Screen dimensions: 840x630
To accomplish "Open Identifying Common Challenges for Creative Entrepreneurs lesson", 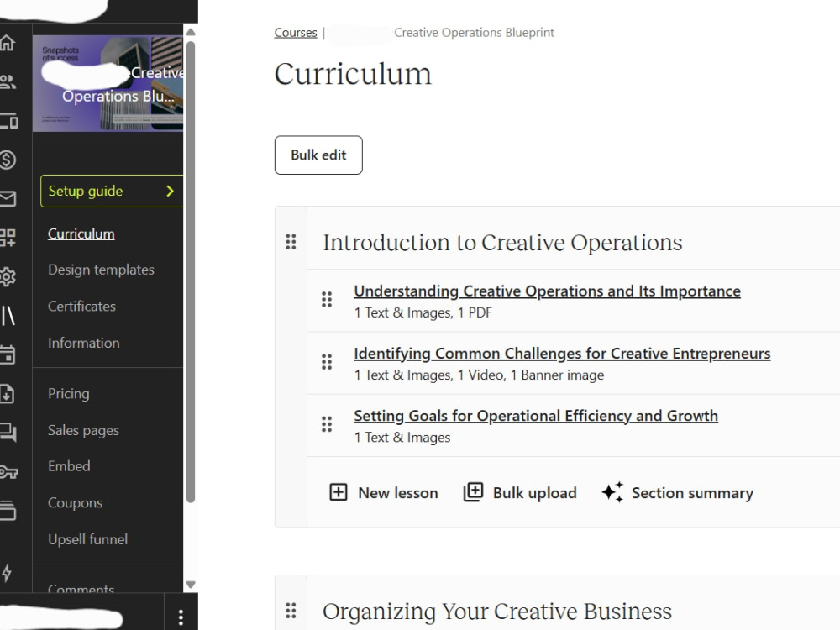I will pyautogui.click(x=562, y=354).
